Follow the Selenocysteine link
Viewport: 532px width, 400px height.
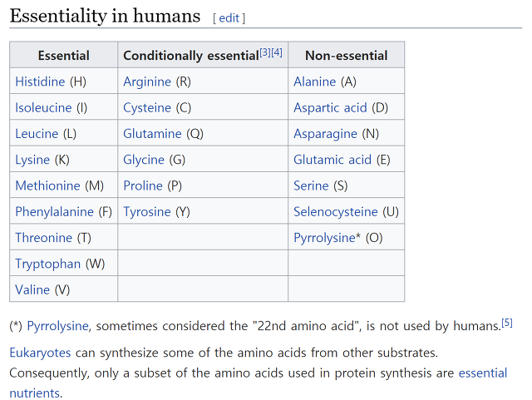point(336,212)
